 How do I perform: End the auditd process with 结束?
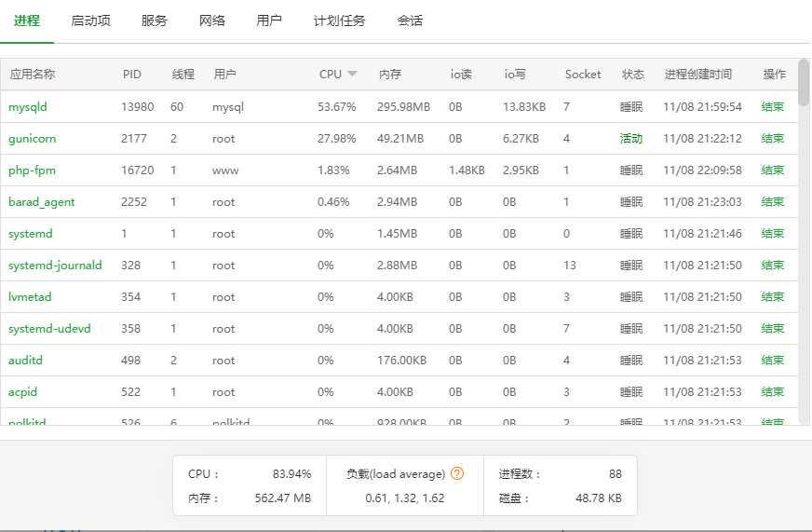tap(773, 360)
